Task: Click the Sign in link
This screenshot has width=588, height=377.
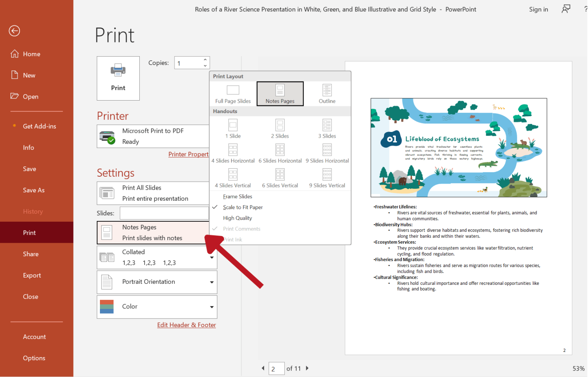Action: (x=538, y=9)
